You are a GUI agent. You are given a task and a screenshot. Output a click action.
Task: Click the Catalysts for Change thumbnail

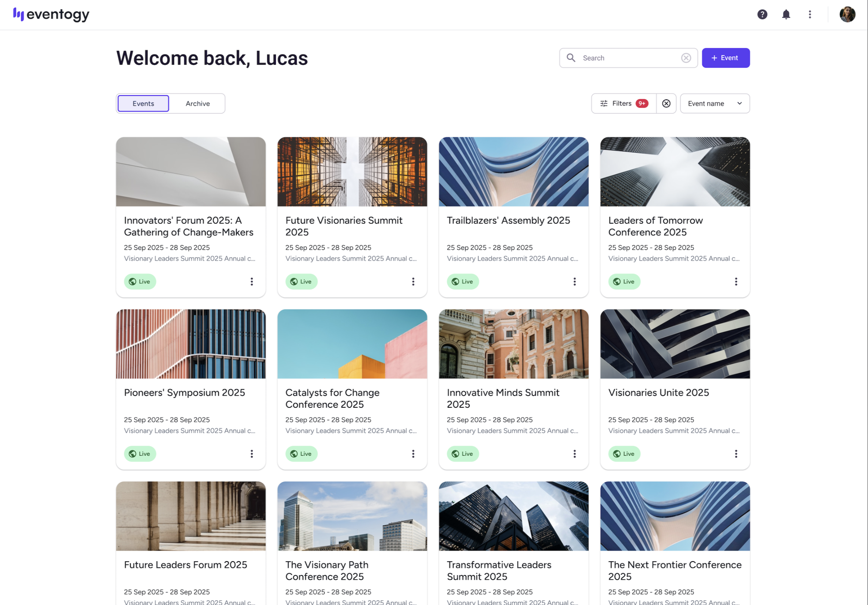pyautogui.click(x=352, y=344)
